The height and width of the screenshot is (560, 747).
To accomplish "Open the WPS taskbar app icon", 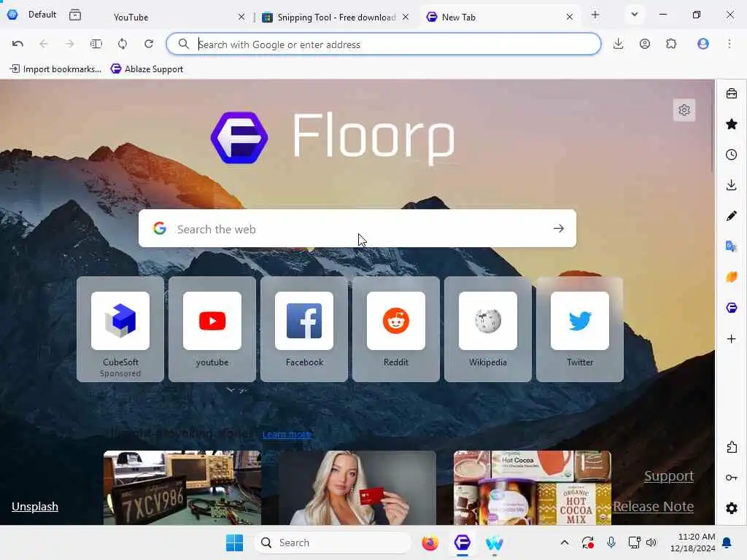I will coord(495,542).
